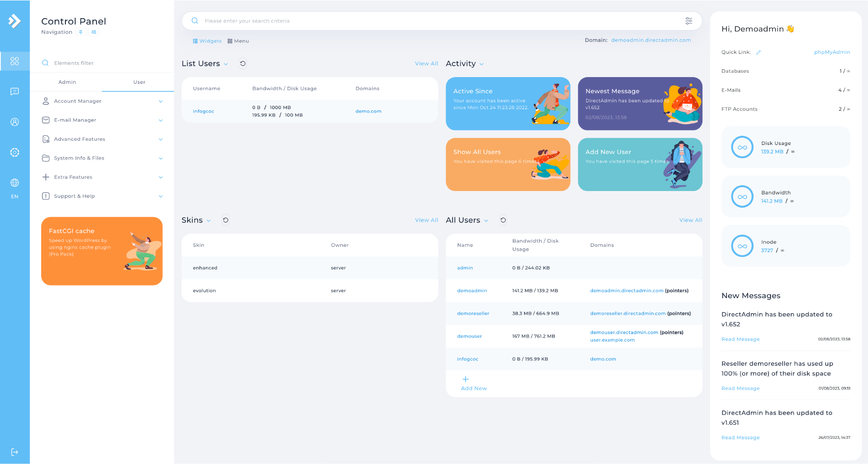Switch to Menu view

click(238, 41)
